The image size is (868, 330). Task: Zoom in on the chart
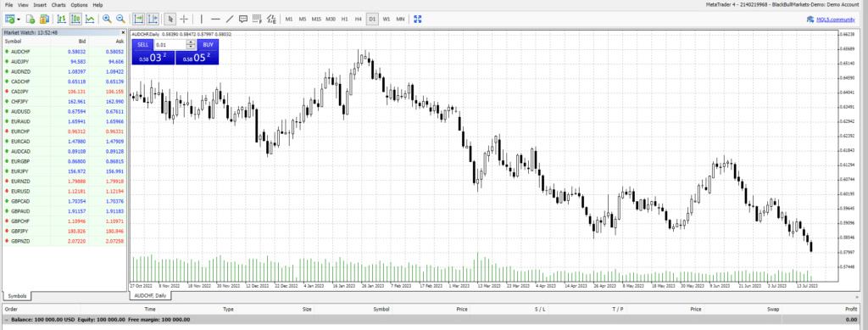107,19
